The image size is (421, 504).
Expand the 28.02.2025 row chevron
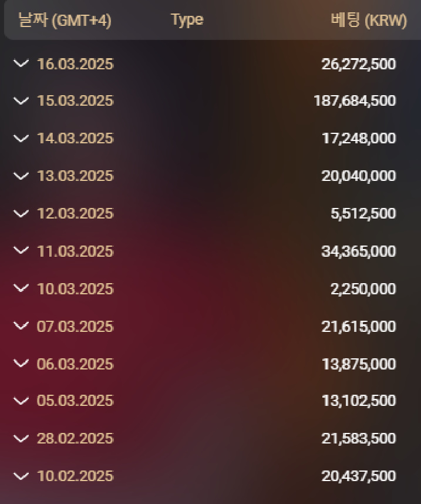(x=21, y=438)
